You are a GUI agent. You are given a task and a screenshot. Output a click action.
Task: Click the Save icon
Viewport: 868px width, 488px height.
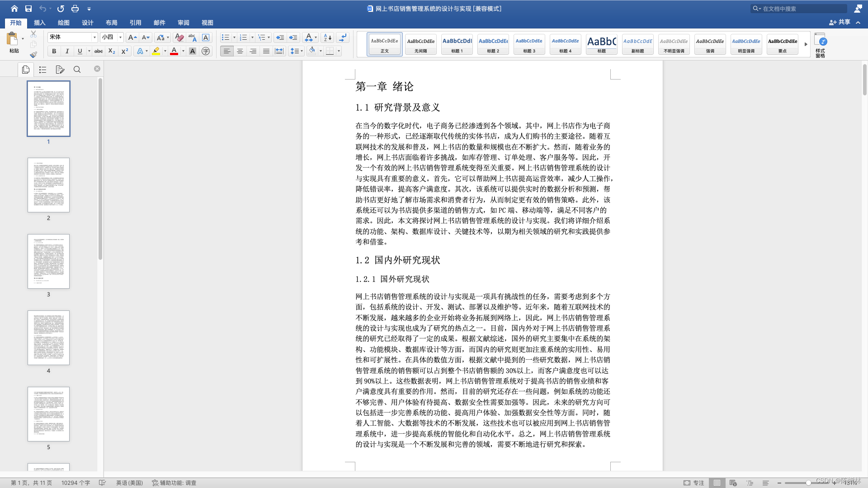(28, 8)
